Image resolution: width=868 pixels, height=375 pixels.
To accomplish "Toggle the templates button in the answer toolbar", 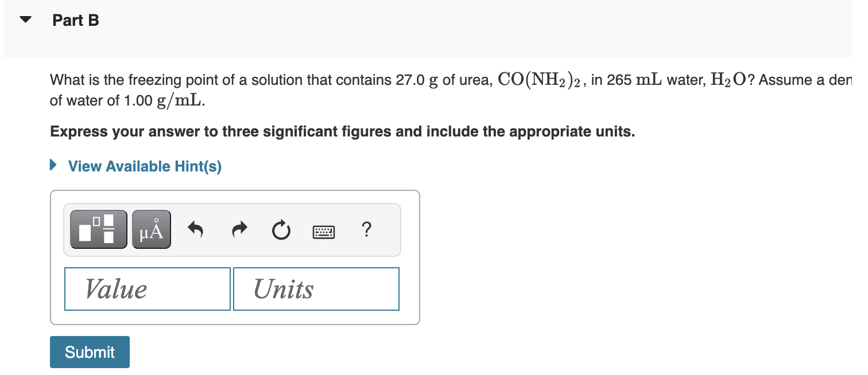I will click(x=98, y=229).
